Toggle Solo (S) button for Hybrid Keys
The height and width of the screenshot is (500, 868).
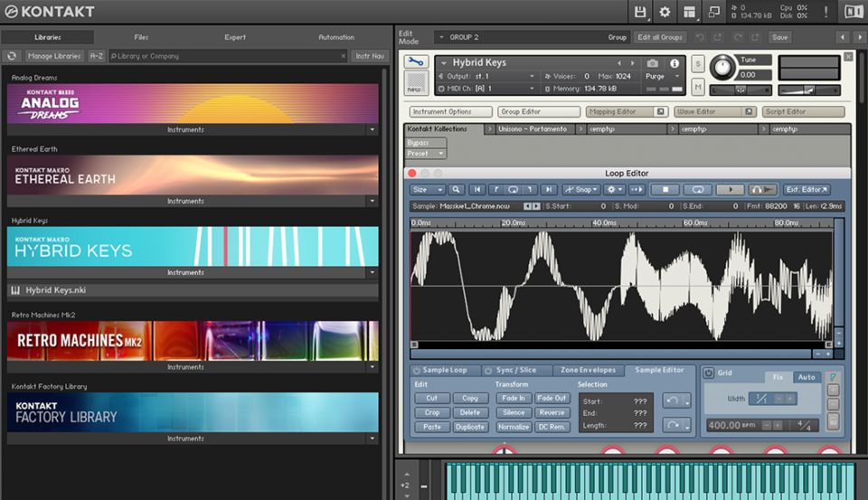point(697,63)
